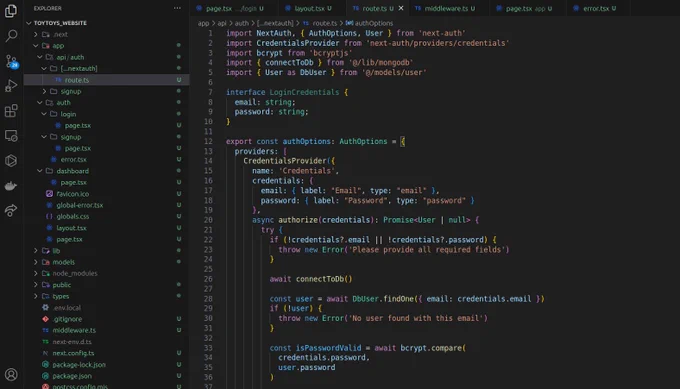Image resolution: width=680 pixels, height=389 pixels.
Task: Open favicon.ico file
Action: [106, 194]
